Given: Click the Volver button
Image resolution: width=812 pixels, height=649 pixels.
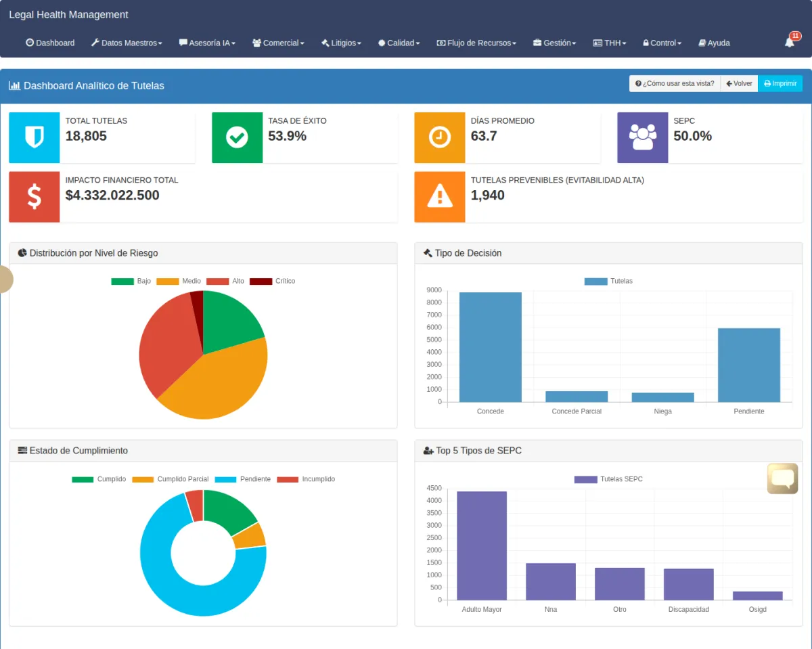Looking at the screenshot, I should point(739,83).
